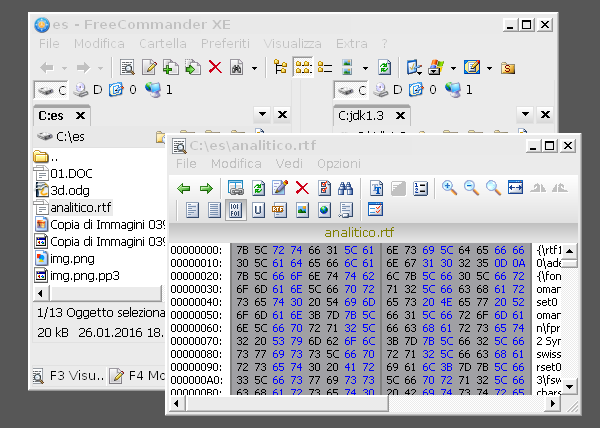The image size is (600, 428).
Task: Close the C:es tab with its X
Action: pos(80,116)
